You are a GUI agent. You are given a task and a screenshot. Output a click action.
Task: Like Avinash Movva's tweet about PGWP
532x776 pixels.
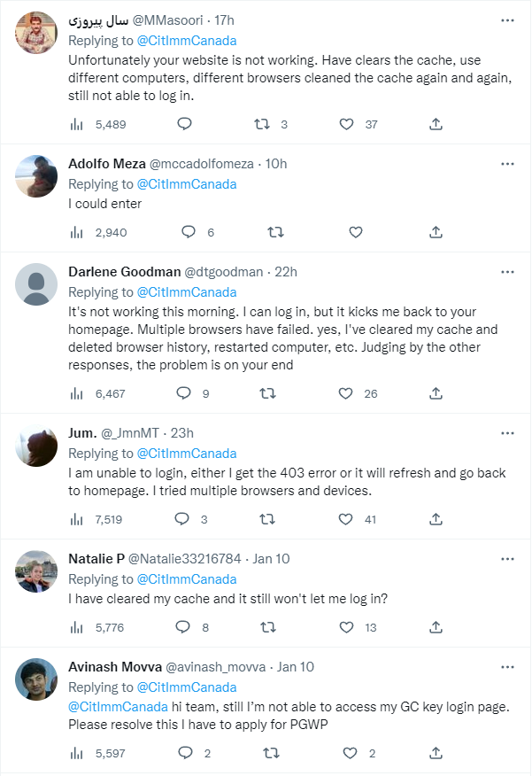tap(350, 753)
